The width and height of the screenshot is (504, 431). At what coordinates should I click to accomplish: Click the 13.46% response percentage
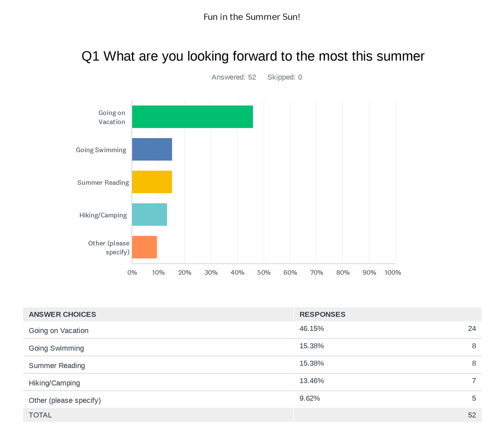click(x=311, y=381)
